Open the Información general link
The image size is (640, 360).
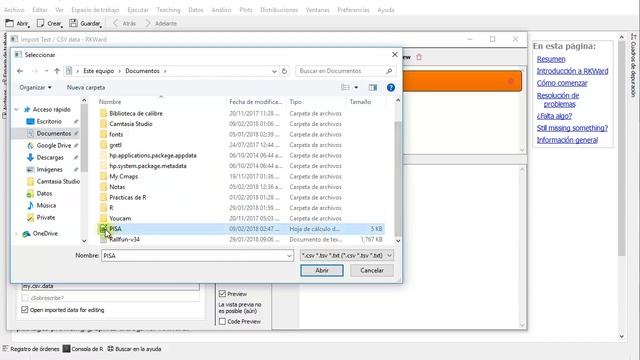coord(567,140)
